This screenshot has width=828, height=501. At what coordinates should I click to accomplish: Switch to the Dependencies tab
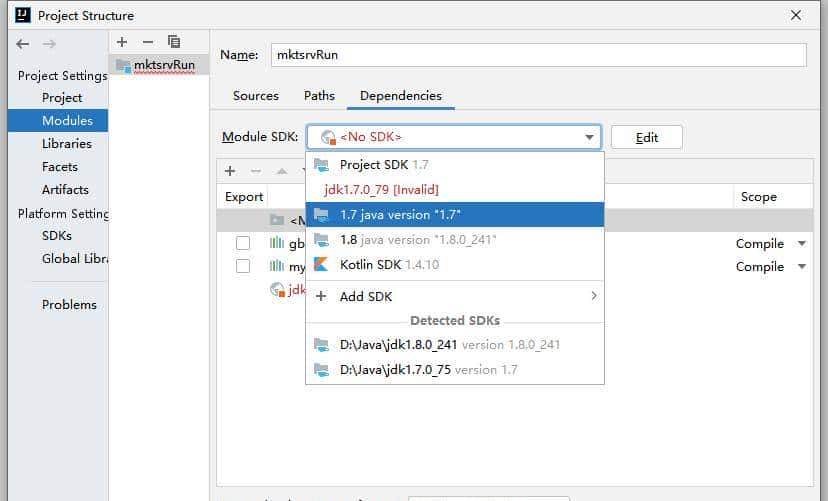(x=401, y=96)
